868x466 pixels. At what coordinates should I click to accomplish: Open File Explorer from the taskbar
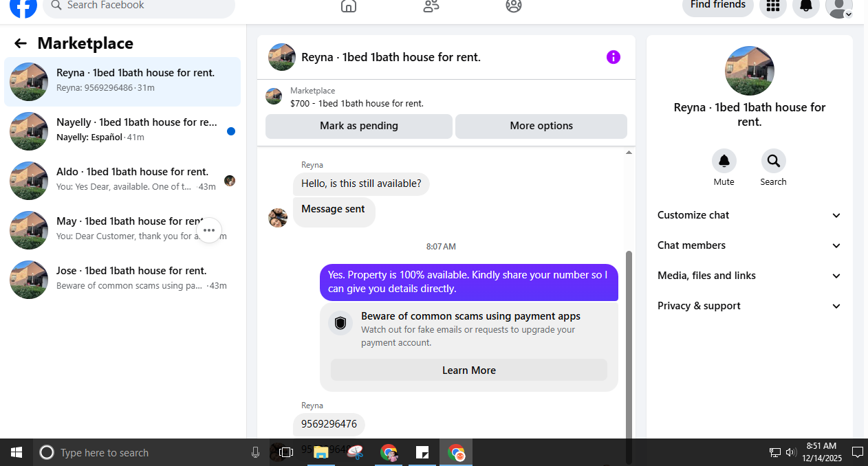pyautogui.click(x=321, y=452)
